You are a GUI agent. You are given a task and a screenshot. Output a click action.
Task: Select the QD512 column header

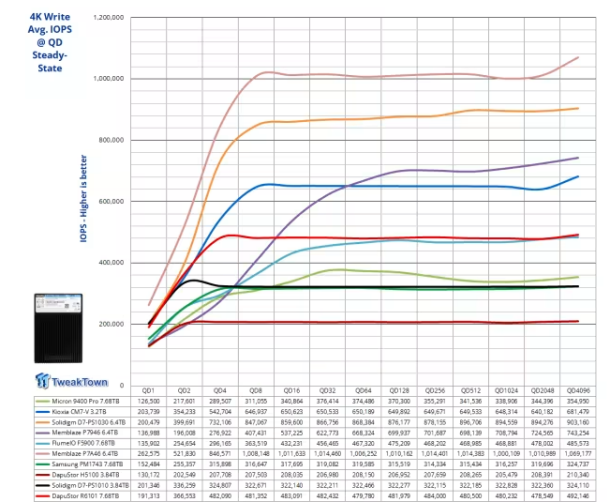point(470,391)
